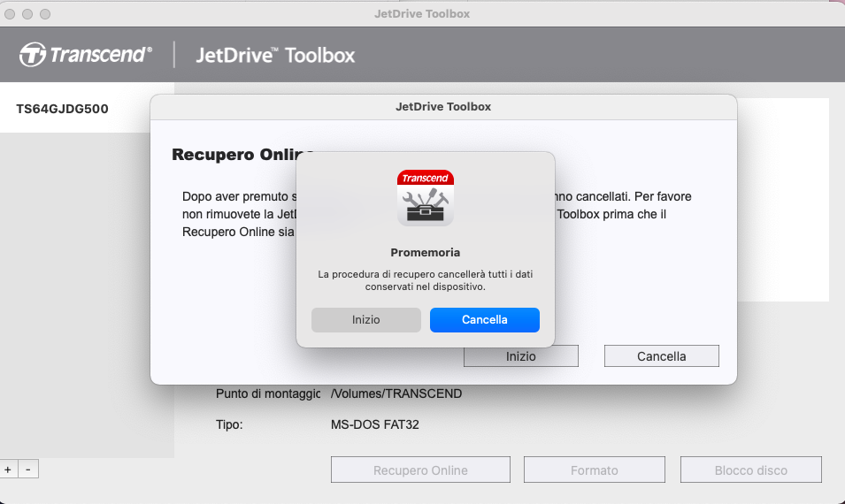The image size is (845, 504).
Task: Click the Transcend toolbox icon in the alert
Action: pyautogui.click(x=426, y=197)
